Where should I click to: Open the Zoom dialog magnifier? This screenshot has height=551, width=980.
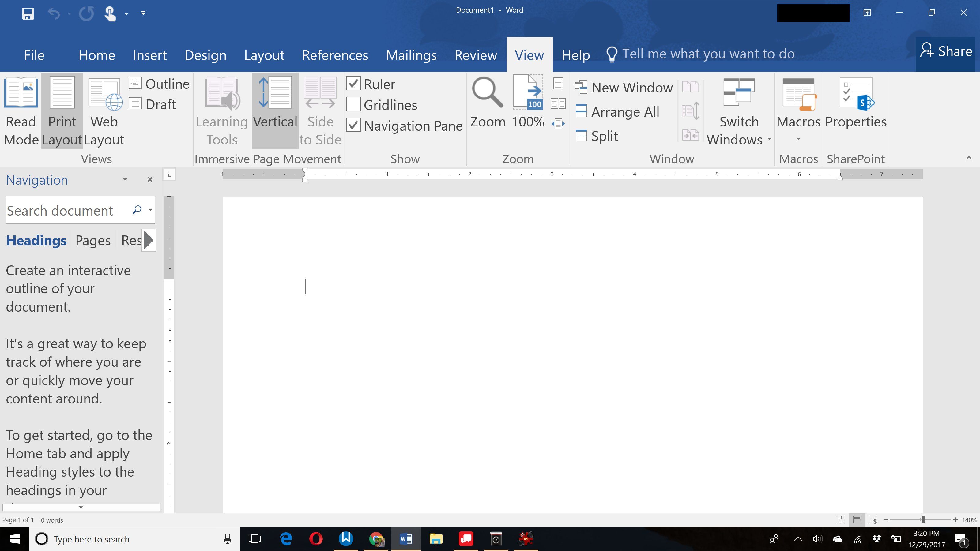coord(487,103)
